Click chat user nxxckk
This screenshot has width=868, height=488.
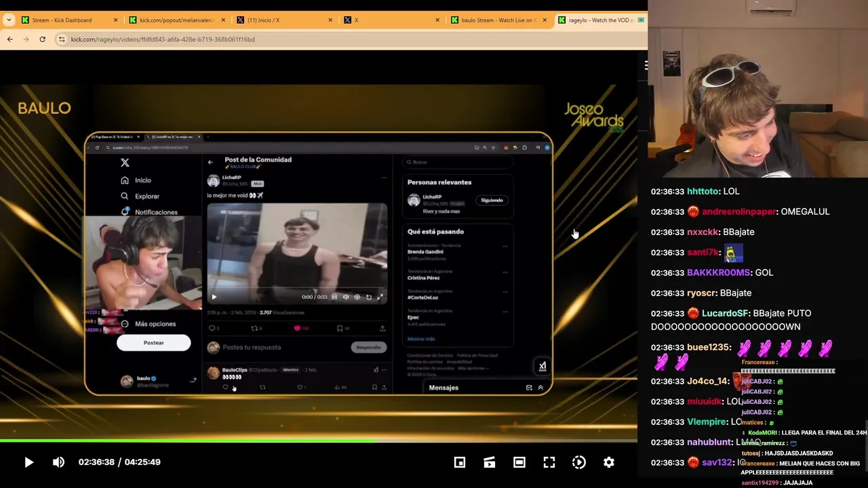(703, 232)
